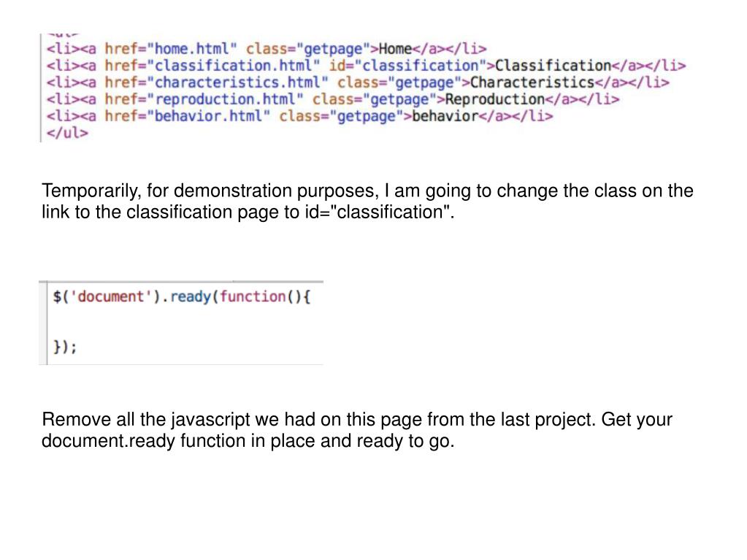Click the "behavior.html" href value
The image size is (747, 560).
[210, 116]
